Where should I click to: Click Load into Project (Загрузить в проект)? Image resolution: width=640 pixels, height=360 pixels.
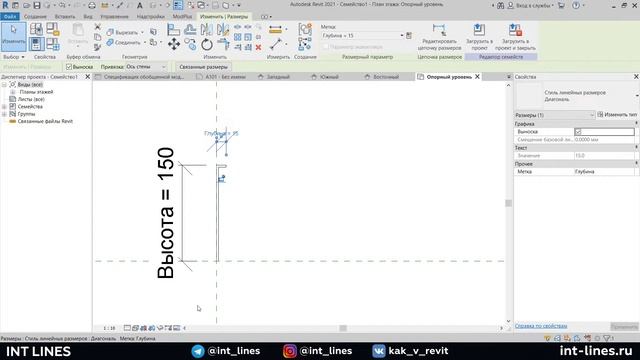[479, 37]
